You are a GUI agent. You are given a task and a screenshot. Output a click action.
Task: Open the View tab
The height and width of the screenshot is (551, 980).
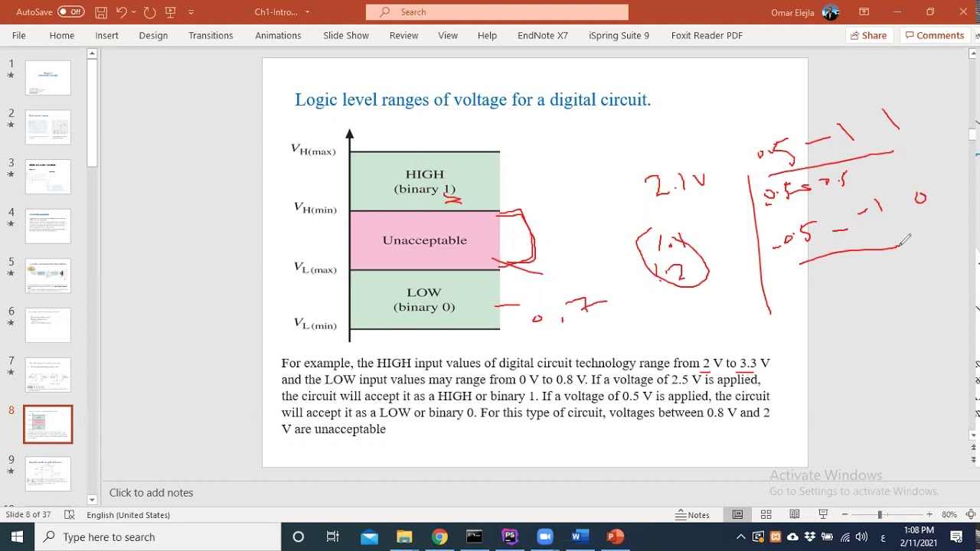pos(448,35)
